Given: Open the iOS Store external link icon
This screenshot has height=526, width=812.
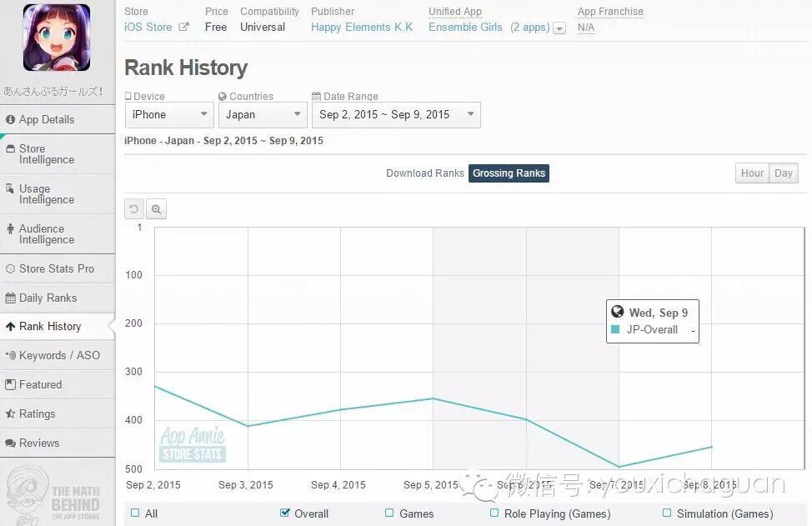Looking at the screenshot, I should pos(184,27).
